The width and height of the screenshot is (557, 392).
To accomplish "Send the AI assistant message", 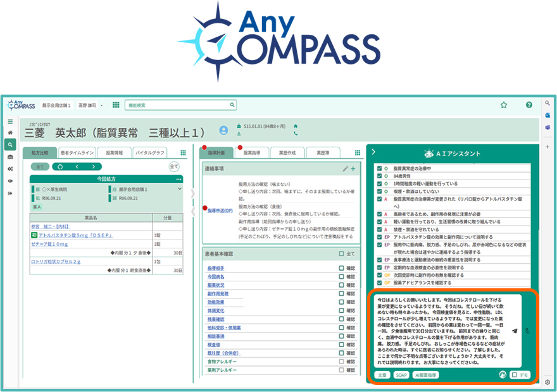I will [515, 331].
